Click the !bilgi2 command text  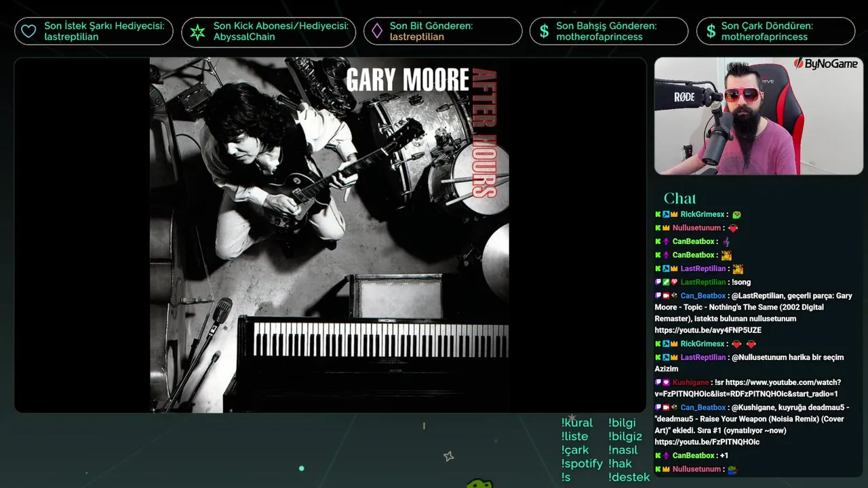(625, 436)
